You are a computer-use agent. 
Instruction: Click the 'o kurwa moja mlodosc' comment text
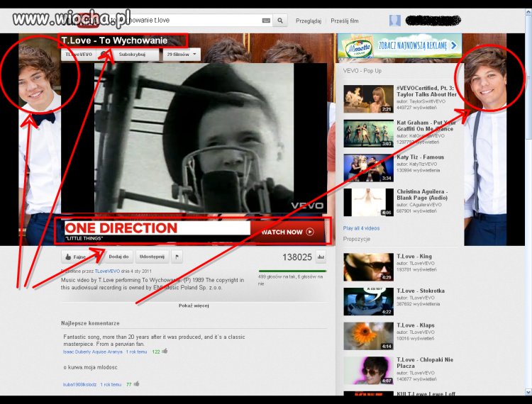[90, 367]
